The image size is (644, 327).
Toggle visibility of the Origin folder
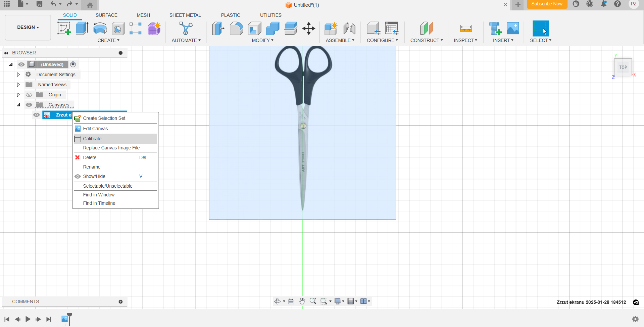(29, 95)
